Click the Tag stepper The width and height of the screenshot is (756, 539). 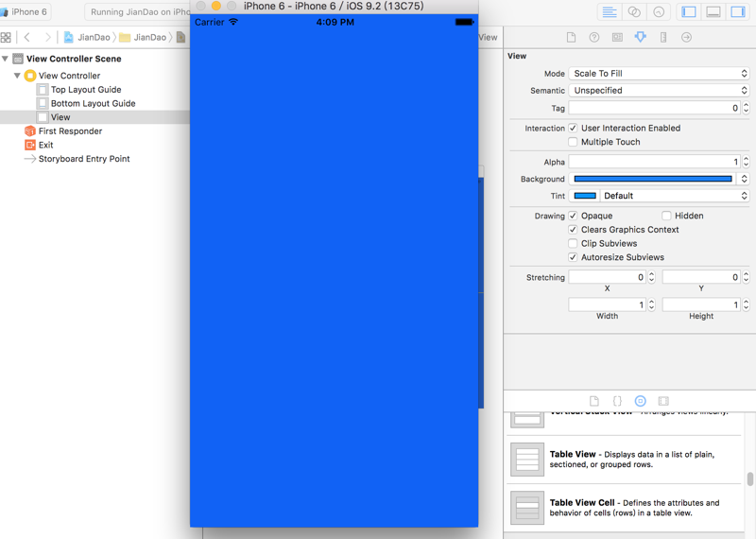[x=746, y=108]
